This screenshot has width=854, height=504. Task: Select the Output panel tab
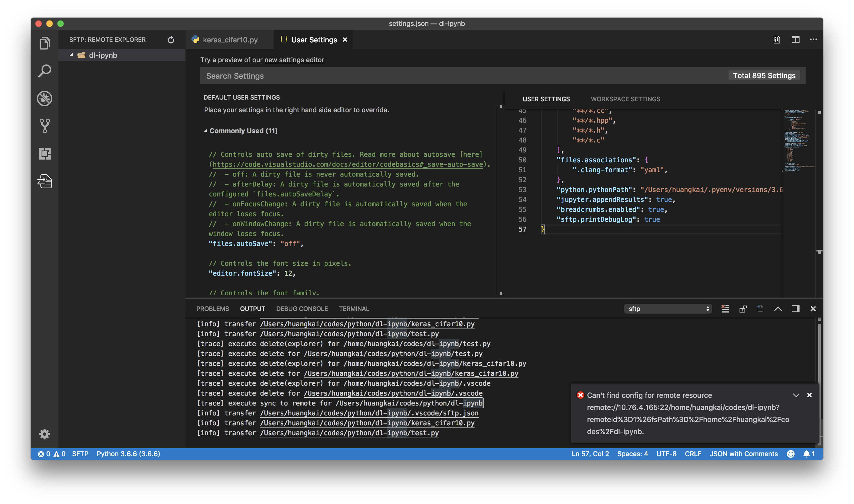coord(252,309)
